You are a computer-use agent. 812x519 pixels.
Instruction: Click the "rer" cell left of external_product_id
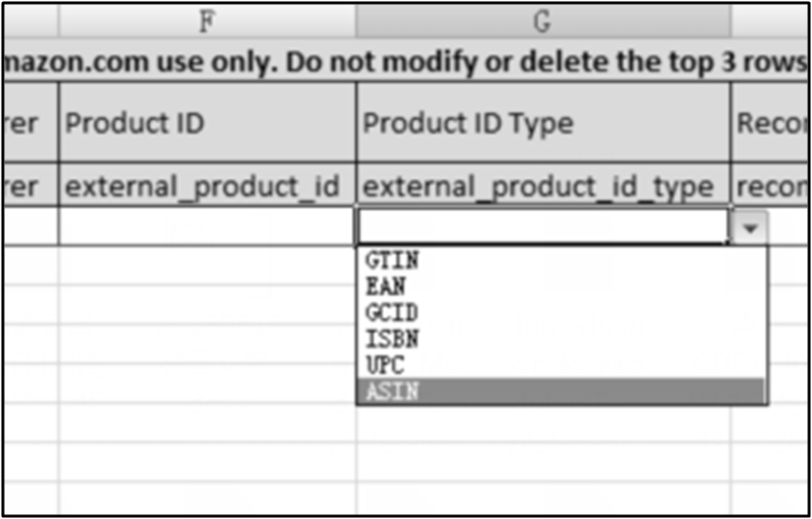[x=29, y=187]
